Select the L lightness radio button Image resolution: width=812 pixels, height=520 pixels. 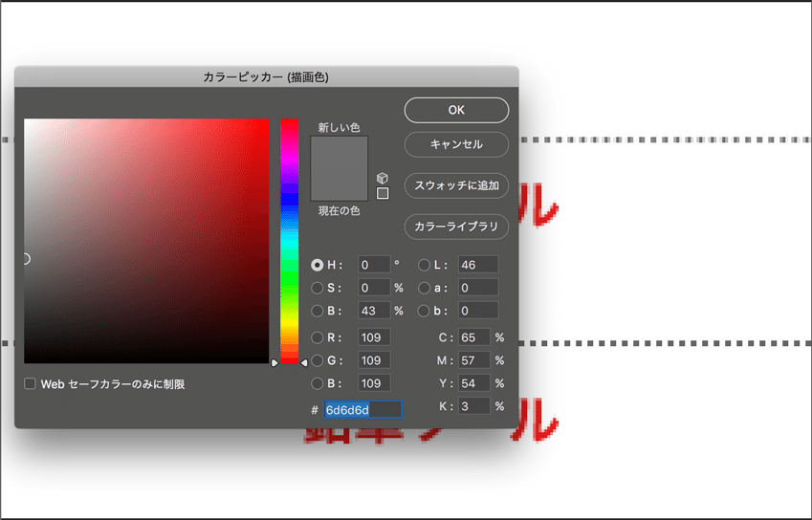point(424,265)
